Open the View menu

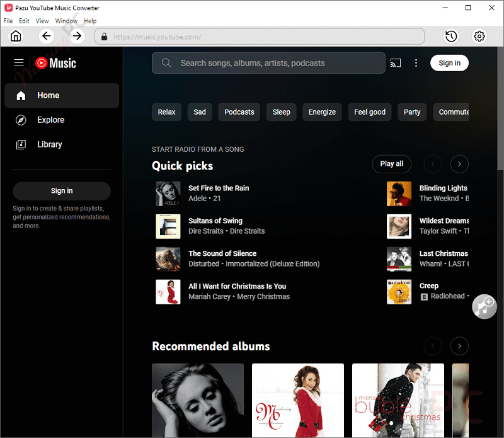pos(42,21)
